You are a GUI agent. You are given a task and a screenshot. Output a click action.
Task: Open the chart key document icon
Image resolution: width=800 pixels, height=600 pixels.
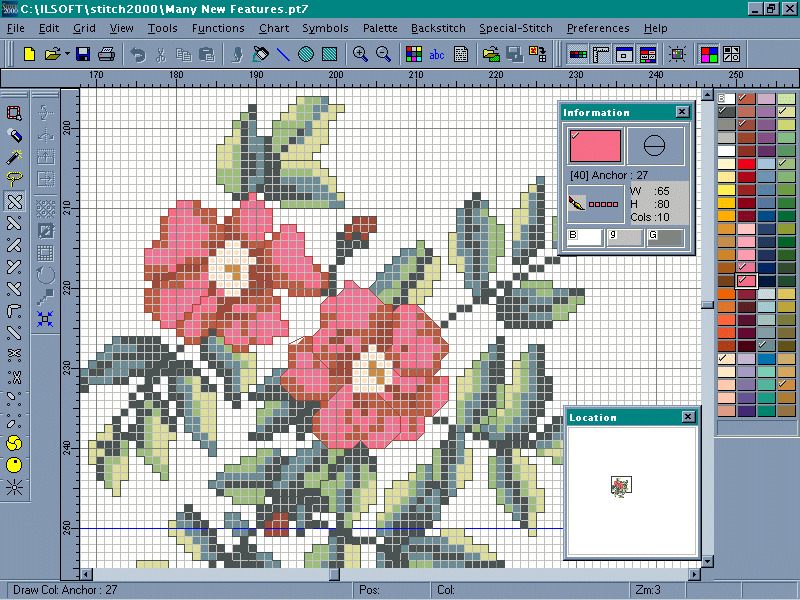click(x=461, y=54)
